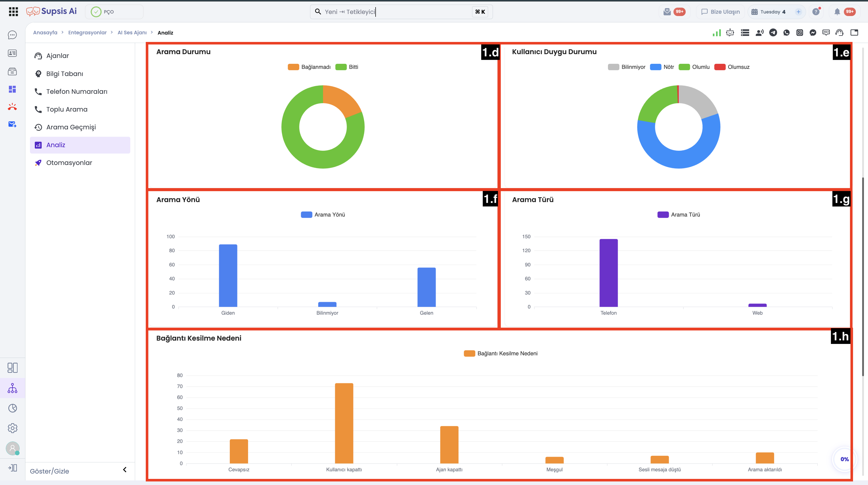This screenshot has height=485, width=868.
Task: Click the Telegram channel icon
Action: 773,33
